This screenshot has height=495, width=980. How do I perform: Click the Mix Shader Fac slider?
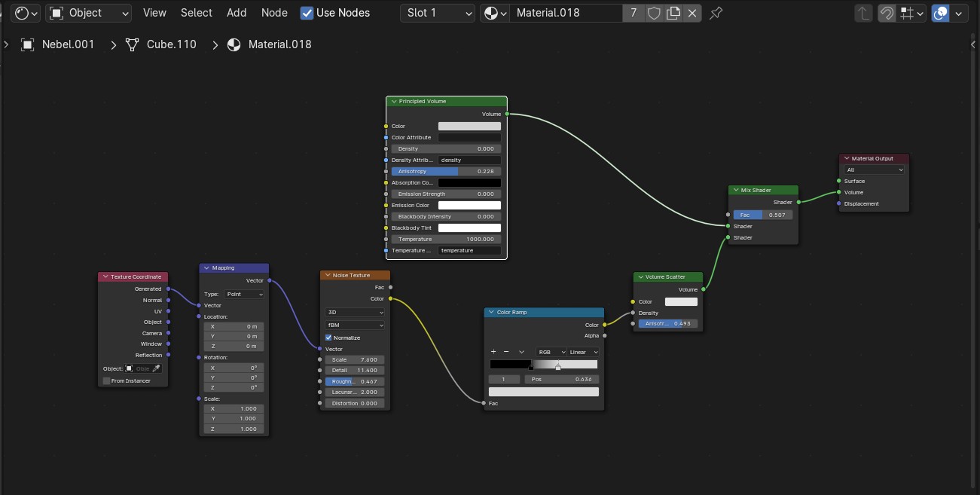pos(762,215)
